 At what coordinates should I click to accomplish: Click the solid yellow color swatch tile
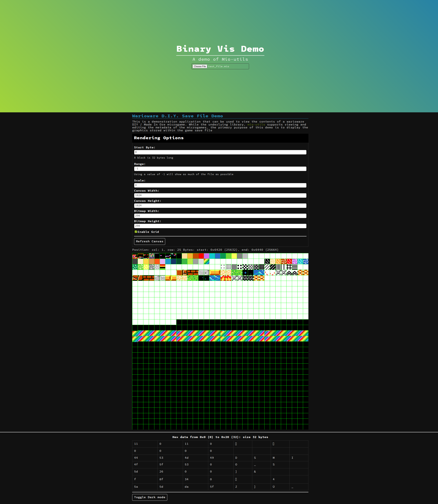234,256
